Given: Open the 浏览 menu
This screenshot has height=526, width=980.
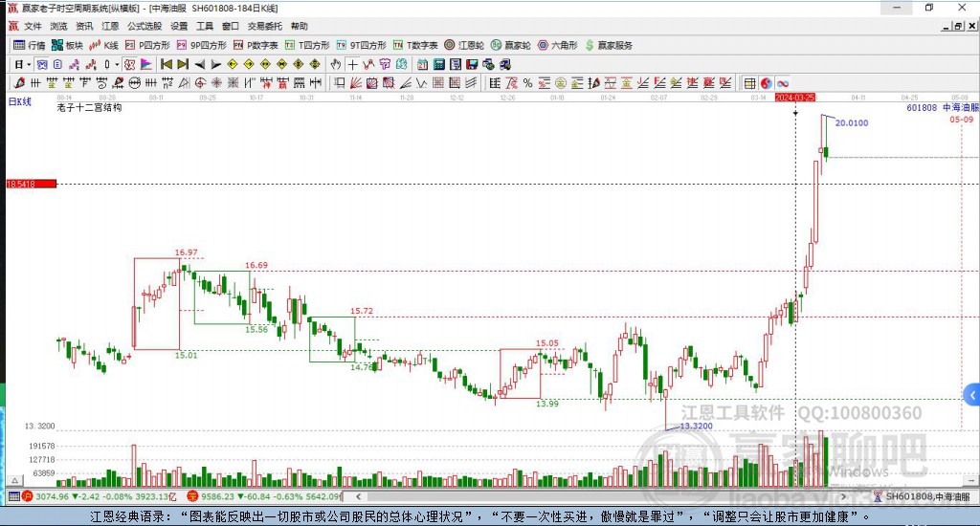Looking at the screenshot, I should 58,26.
